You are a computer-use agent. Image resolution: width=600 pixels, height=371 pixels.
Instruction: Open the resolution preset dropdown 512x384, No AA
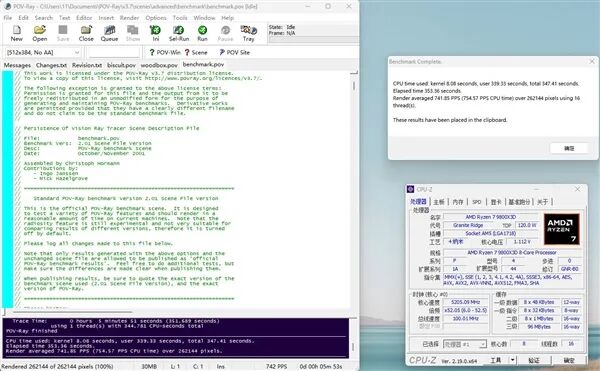click(42, 52)
